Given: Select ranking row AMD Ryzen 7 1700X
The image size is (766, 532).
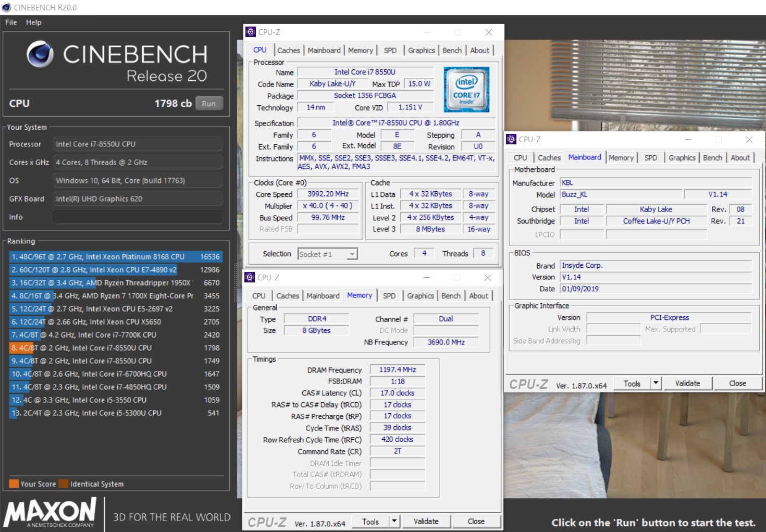Looking at the screenshot, I should (116, 296).
